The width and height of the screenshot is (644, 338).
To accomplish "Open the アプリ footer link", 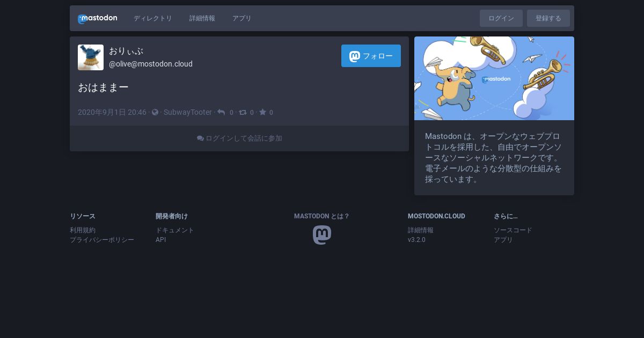I will (503, 240).
